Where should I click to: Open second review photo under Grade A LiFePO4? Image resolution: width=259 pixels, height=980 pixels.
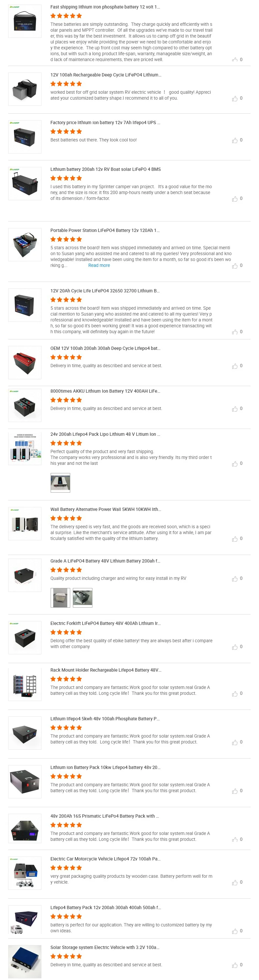[x=83, y=598]
